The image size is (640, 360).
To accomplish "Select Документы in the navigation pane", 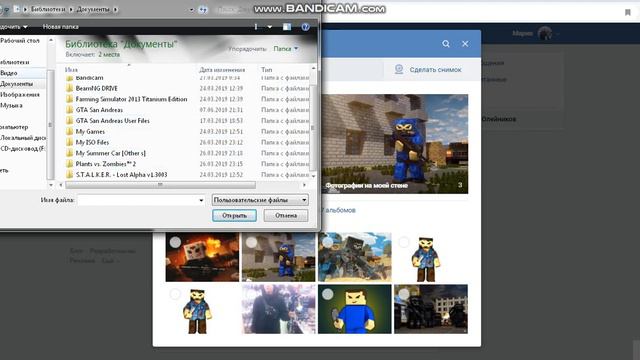I will [16, 84].
